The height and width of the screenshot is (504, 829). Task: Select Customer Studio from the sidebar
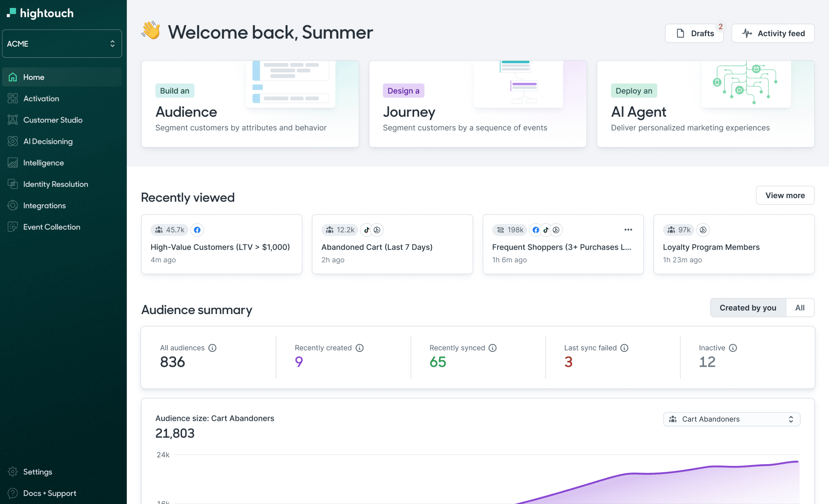[x=53, y=120]
